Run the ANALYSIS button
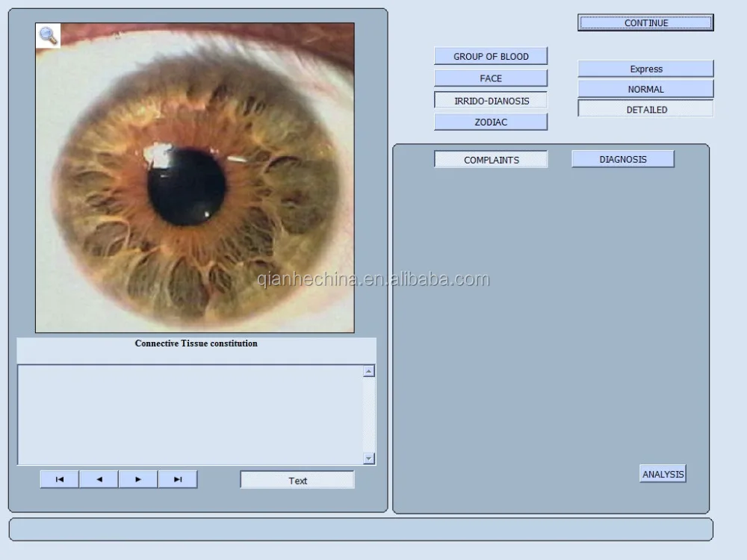 pos(663,474)
